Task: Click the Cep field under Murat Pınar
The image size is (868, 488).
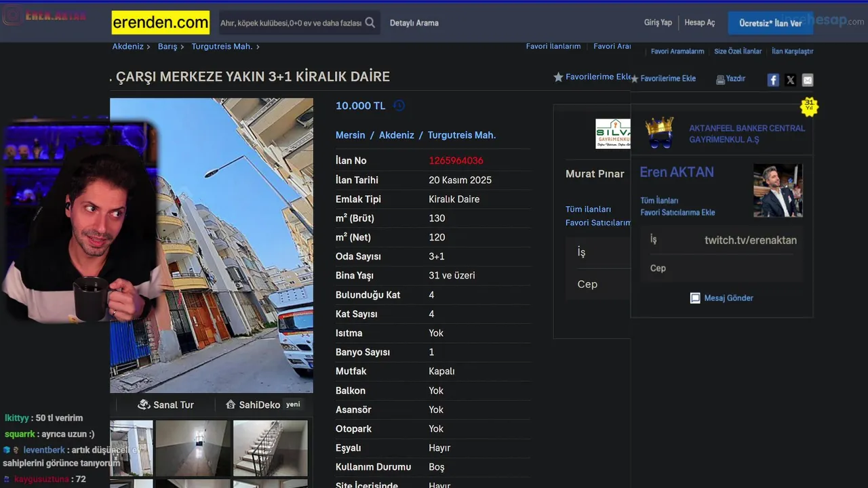Action: point(599,284)
